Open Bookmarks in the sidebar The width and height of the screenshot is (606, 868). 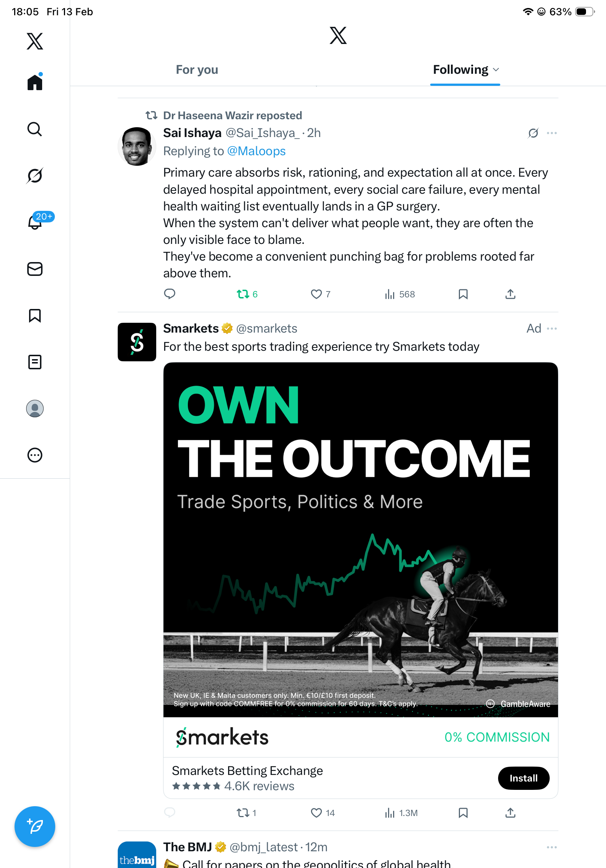click(x=35, y=316)
